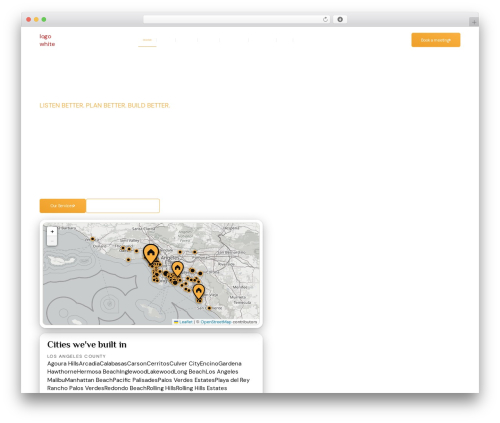The height and width of the screenshot is (423, 500).
Task: Click the southernmost house pin on the map
Action: (x=199, y=292)
